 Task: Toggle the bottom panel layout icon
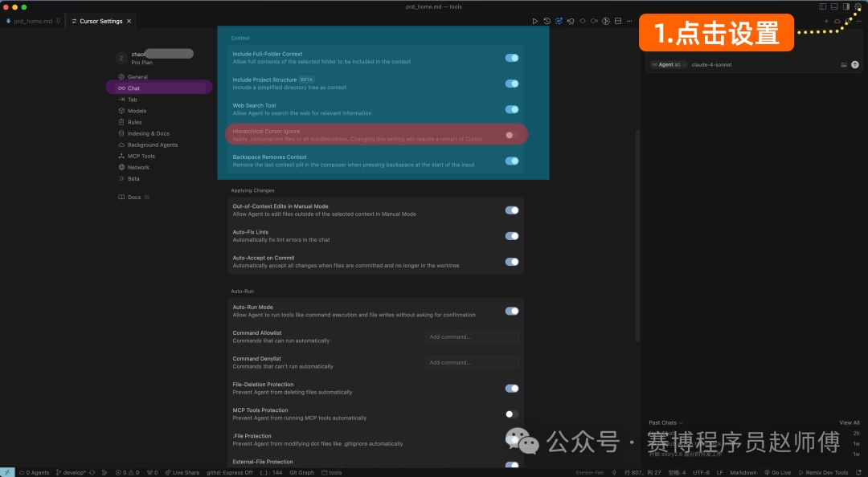pos(834,6)
